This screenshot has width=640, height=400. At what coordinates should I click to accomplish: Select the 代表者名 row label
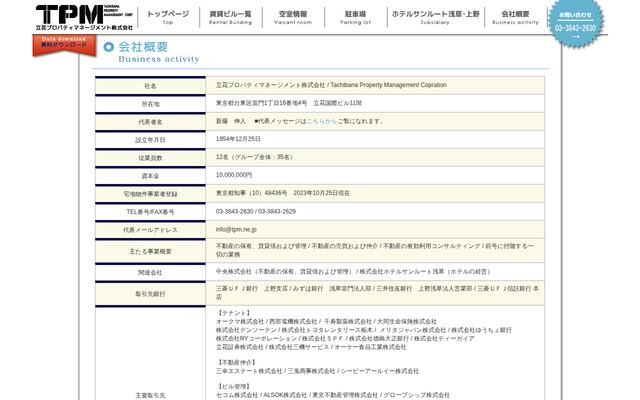(150, 122)
